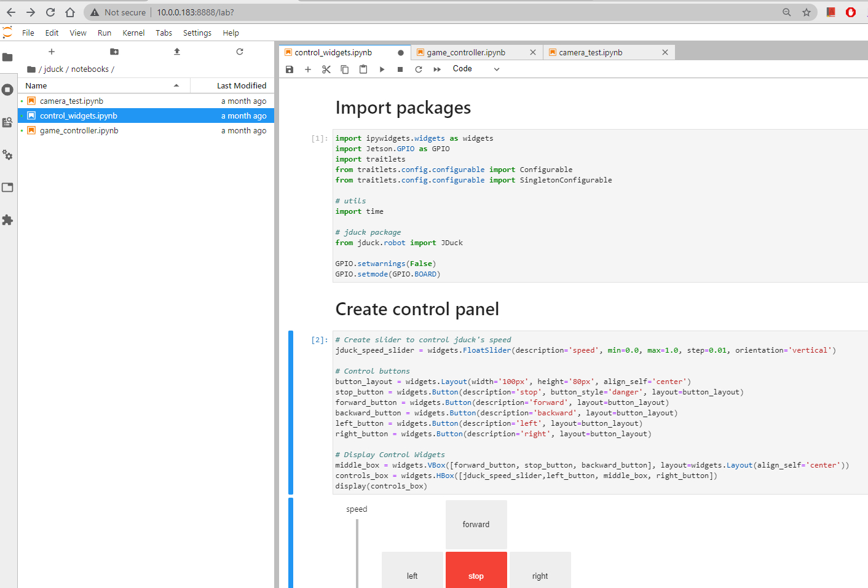Open camera_test.ipynb in the file list
868x588 pixels.
coord(71,101)
